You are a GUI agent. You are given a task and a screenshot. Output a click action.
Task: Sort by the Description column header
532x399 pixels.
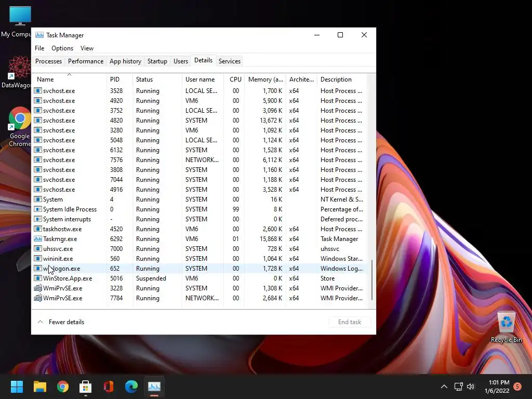tap(342, 79)
